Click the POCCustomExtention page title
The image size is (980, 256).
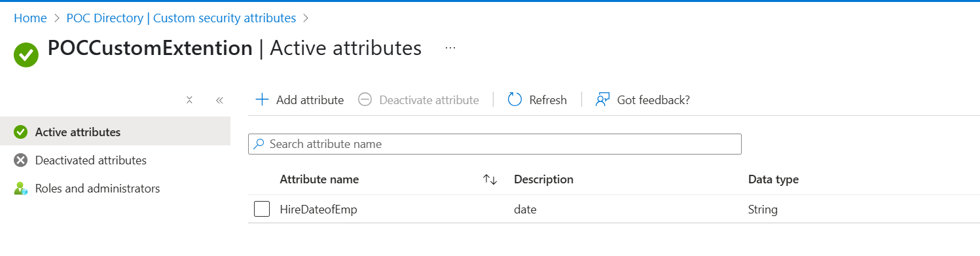150,48
